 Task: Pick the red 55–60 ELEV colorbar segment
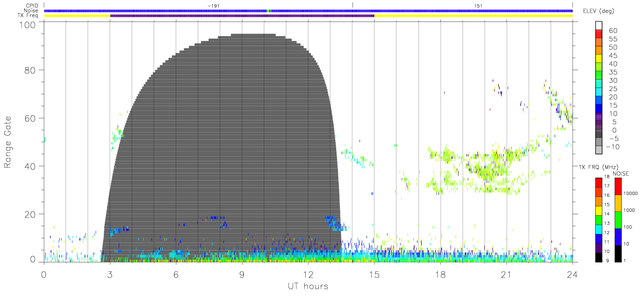[599, 35]
